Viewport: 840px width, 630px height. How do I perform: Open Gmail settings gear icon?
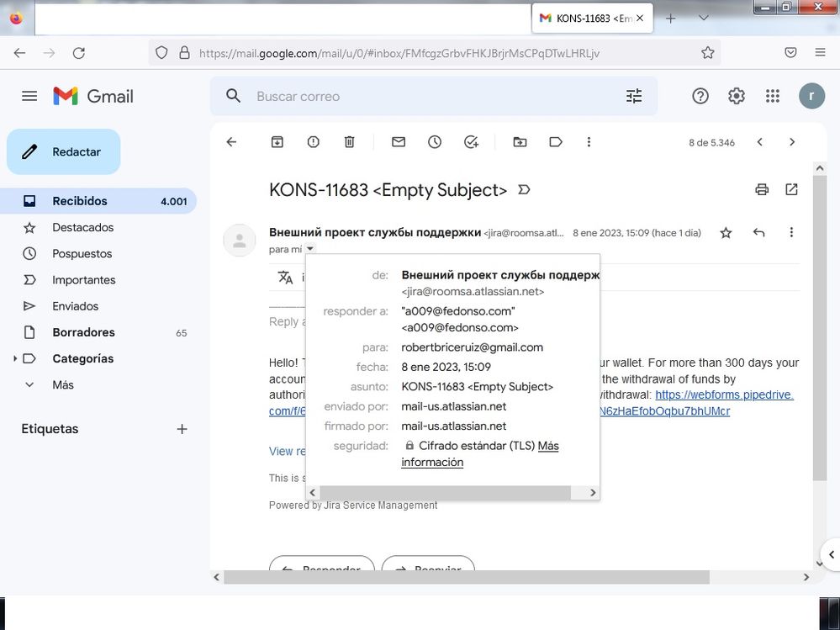click(x=736, y=96)
